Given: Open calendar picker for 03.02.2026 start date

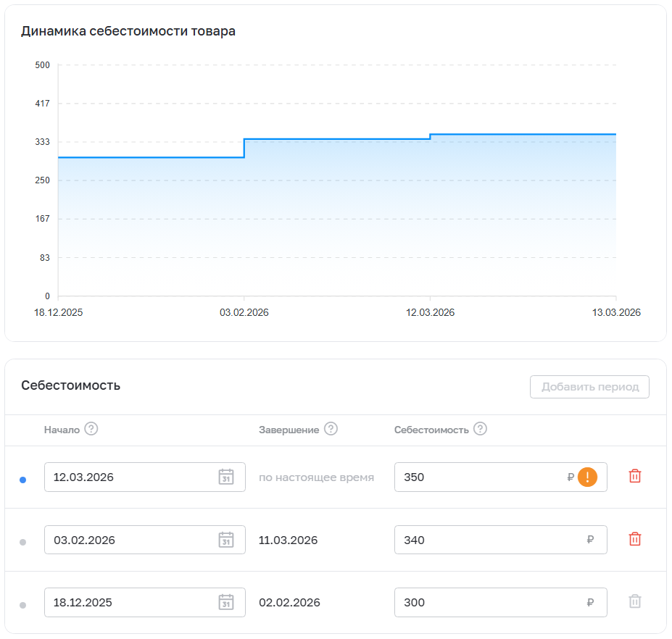Looking at the screenshot, I should pyautogui.click(x=226, y=540).
